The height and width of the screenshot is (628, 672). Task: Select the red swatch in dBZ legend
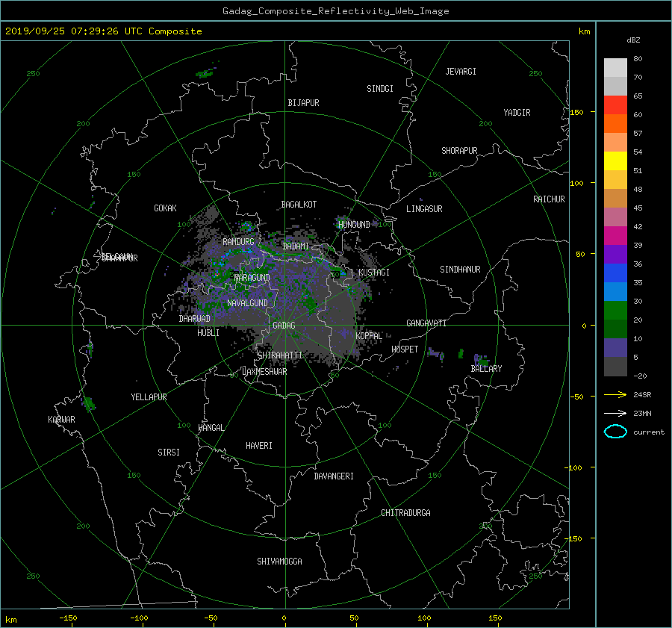pos(615,105)
